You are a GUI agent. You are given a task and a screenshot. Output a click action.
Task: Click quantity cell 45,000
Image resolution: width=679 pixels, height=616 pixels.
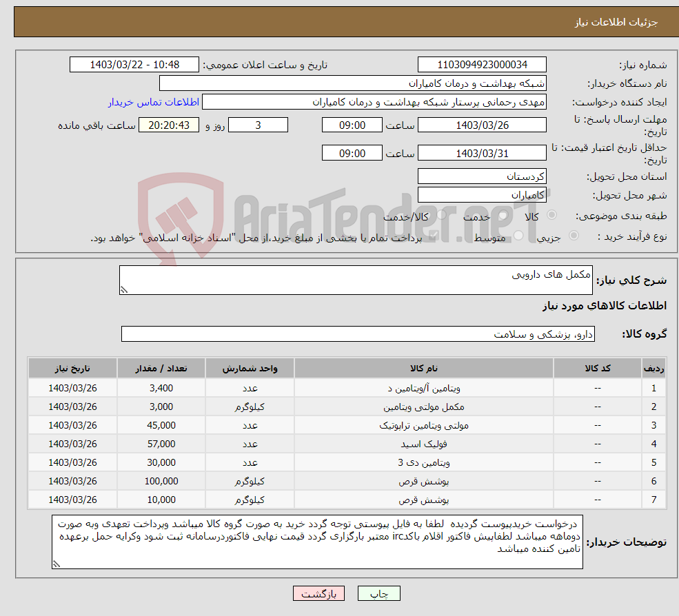click(161, 426)
